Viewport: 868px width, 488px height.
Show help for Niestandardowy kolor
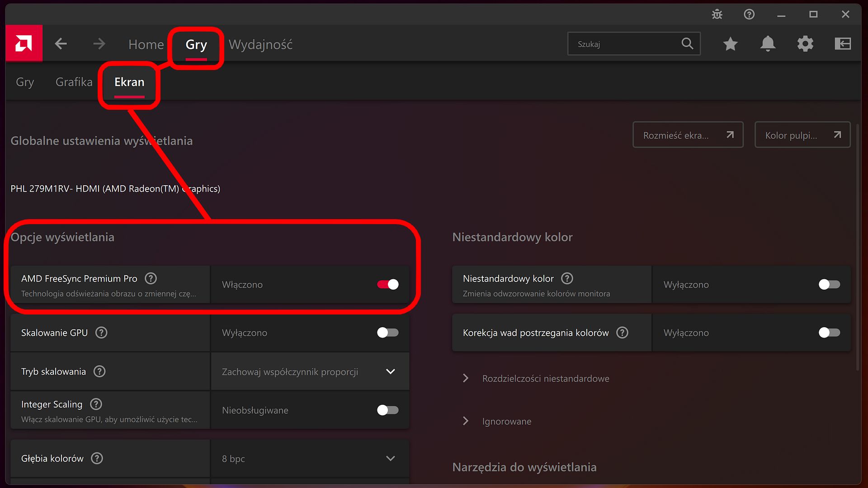pos(567,278)
